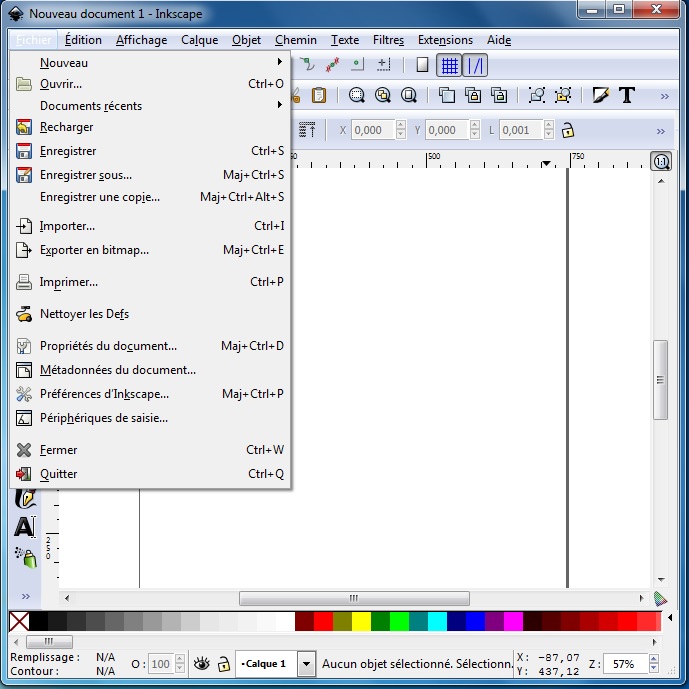This screenshot has width=689, height=689.
Task: Toggle snap to page border icon
Action: click(422, 65)
